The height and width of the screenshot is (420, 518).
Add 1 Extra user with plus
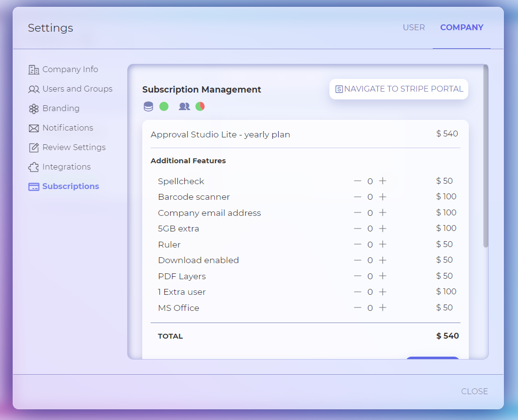point(383,292)
